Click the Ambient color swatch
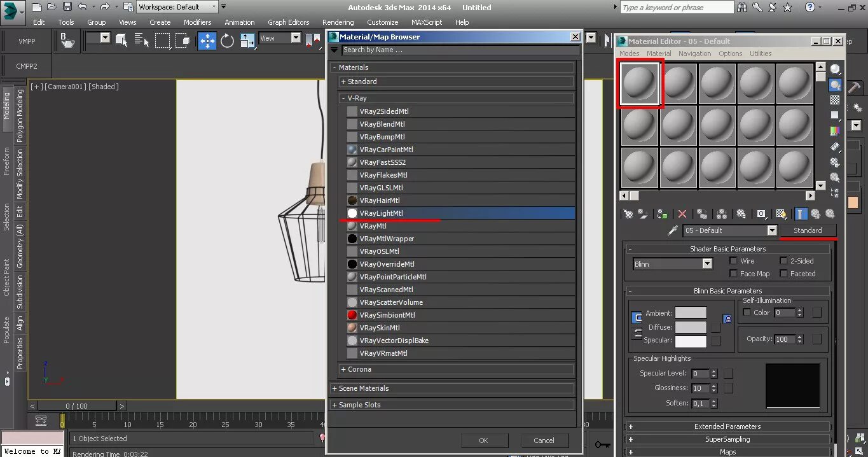The height and width of the screenshot is (457, 868). click(x=691, y=313)
